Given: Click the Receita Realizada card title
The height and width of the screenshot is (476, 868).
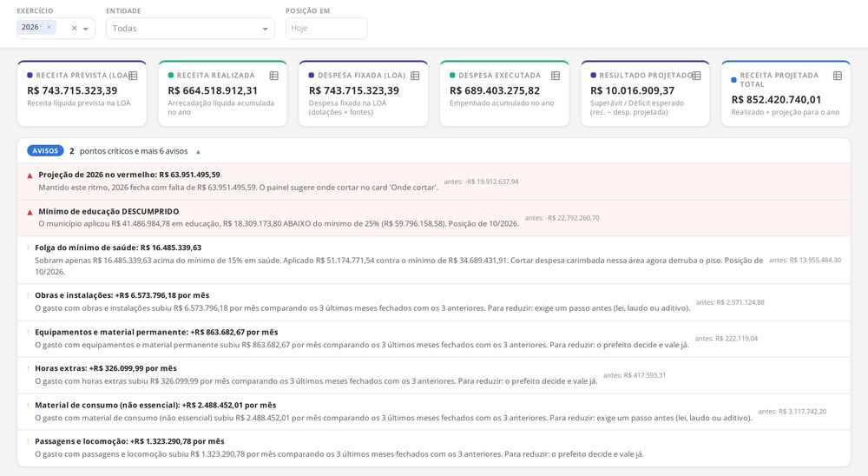Looking at the screenshot, I should (216, 76).
